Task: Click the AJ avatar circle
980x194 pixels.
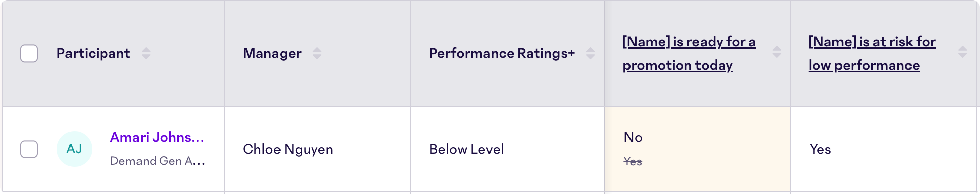Action: point(75,149)
